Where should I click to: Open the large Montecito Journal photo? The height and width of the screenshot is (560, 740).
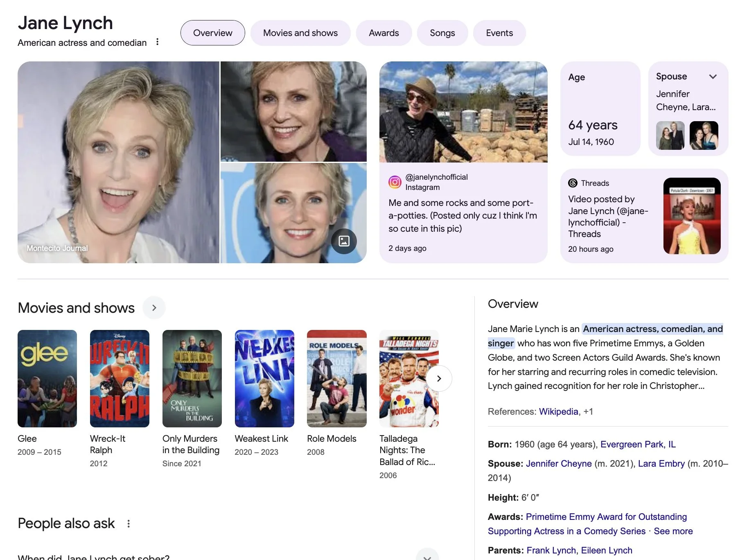tap(118, 162)
